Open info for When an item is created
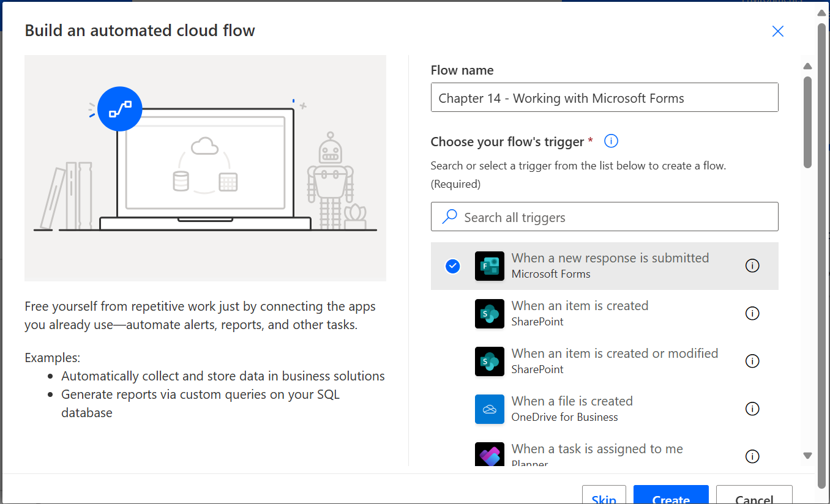 (752, 313)
